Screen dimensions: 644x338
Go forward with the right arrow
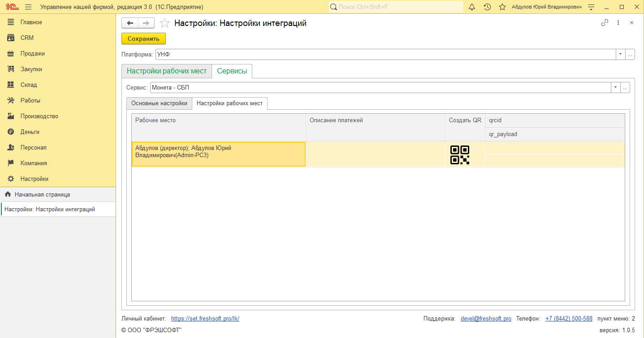tap(146, 23)
